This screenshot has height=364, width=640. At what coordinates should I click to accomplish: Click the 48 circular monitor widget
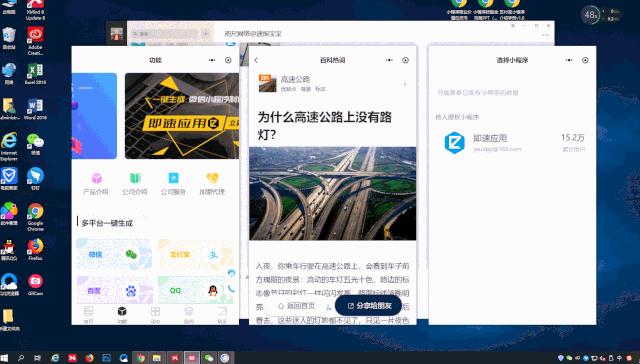590,15
